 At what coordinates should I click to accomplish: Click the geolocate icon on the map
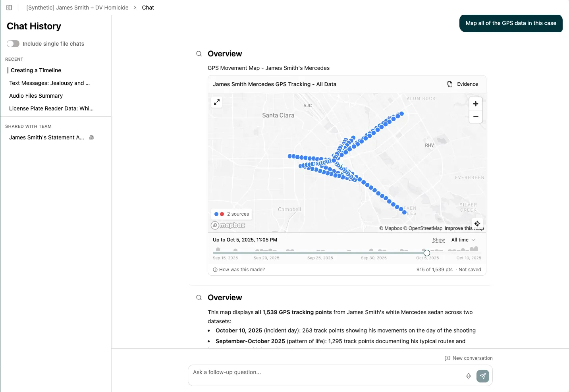coord(477,223)
